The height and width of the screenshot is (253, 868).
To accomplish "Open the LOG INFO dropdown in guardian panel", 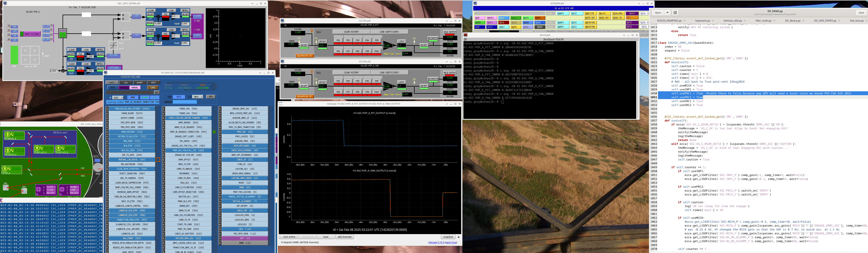I will pyautogui.click(x=197, y=97).
